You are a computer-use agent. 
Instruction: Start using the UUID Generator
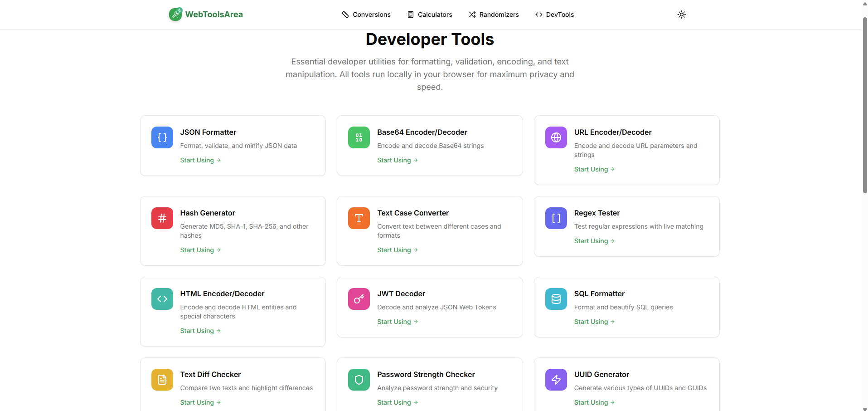pyautogui.click(x=594, y=402)
